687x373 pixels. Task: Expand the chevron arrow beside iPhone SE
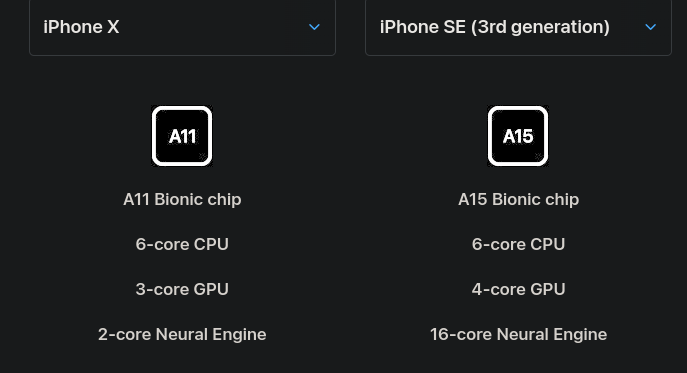tap(651, 27)
